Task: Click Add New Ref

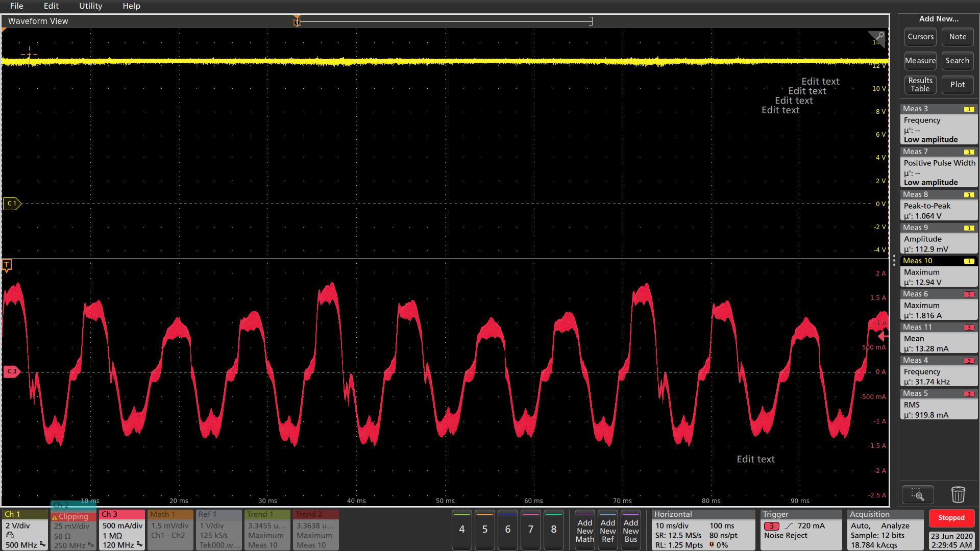Action: tap(608, 530)
